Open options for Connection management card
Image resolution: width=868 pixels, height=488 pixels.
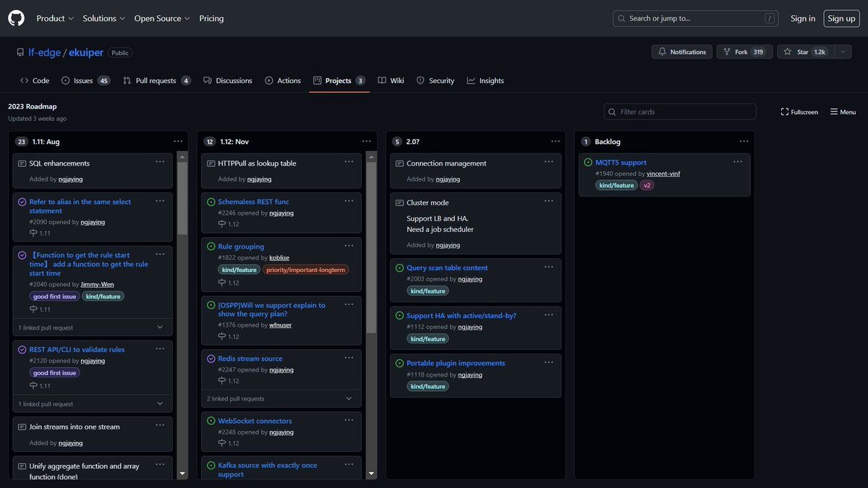point(549,162)
